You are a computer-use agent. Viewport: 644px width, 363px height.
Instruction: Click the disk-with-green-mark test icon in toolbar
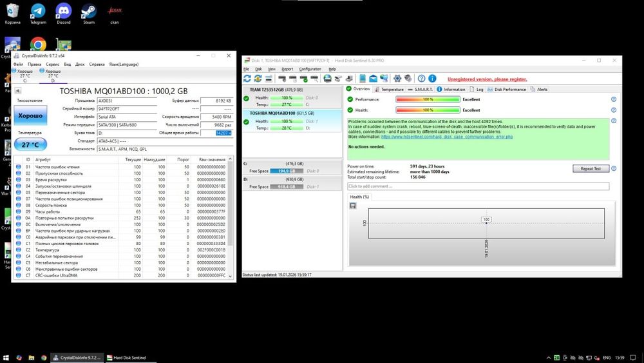click(303, 78)
